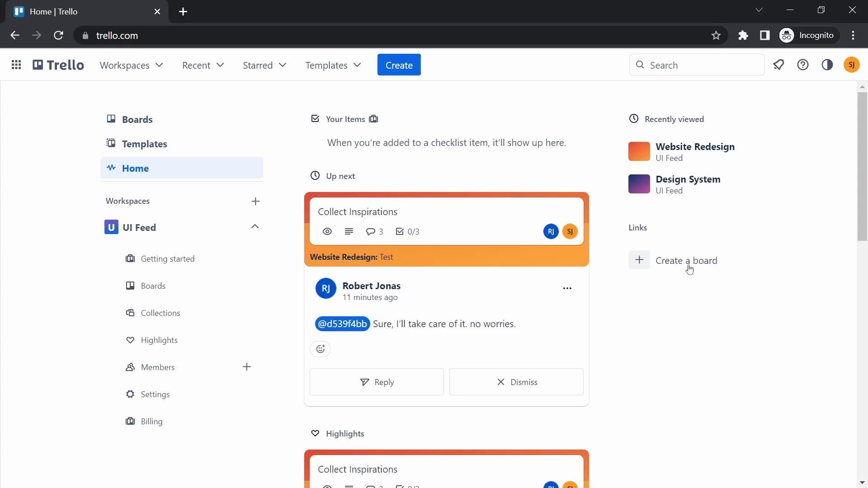This screenshot has width=868, height=488.
Task: Add an emoji reaction to the comment
Action: 321,349
